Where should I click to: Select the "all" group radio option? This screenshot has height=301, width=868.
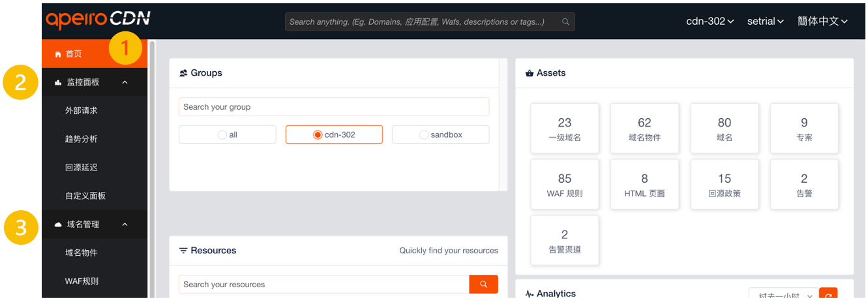tap(223, 135)
